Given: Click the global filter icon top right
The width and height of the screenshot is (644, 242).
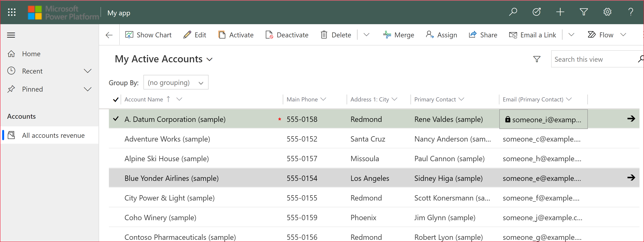Looking at the screenshot, I should 583,13.
